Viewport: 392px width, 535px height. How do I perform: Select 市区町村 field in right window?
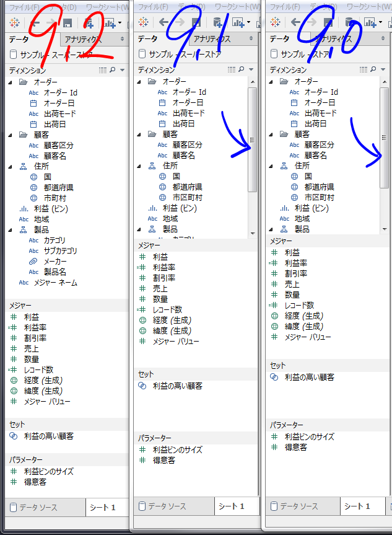pyautogui.click(x=320, y=198)
